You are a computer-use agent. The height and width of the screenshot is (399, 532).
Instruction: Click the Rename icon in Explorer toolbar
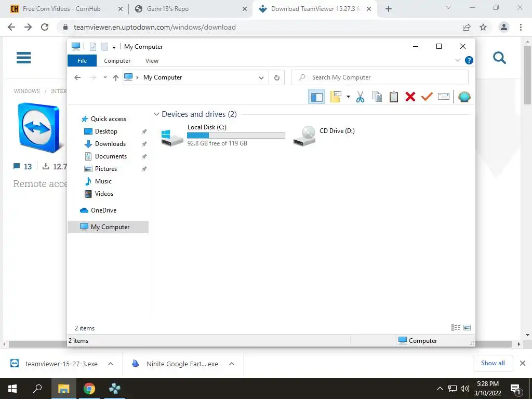click(444, 97)
